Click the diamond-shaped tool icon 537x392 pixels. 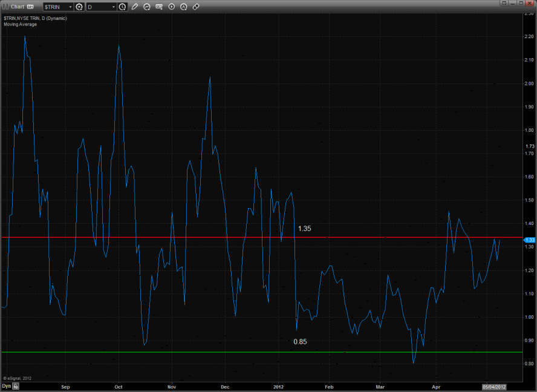click(x=196, y=7)
